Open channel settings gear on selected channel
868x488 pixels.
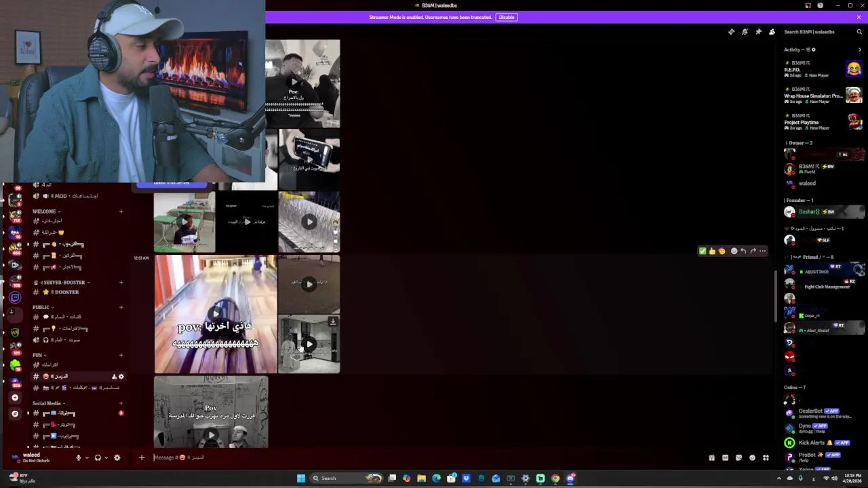(x=121, y=376)
